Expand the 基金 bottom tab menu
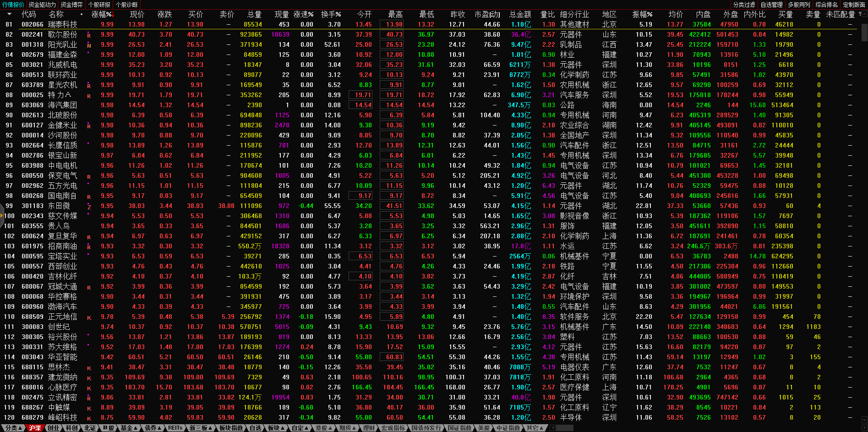The image size is (868, 432). click(129, 428)
